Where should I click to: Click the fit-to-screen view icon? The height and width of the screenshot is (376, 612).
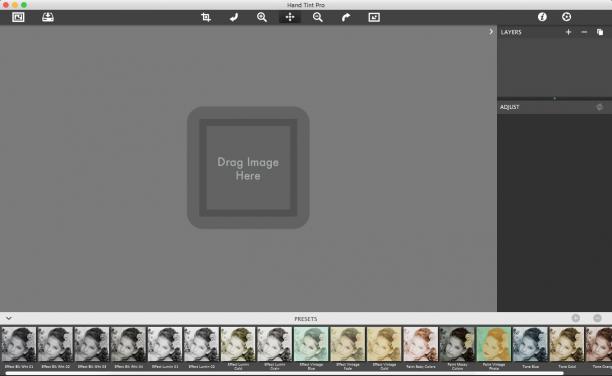point(374,17)
